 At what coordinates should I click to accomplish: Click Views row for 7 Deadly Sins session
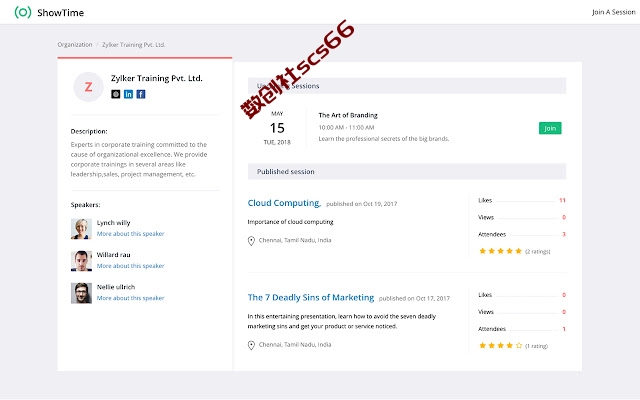(x=522, y=312)
